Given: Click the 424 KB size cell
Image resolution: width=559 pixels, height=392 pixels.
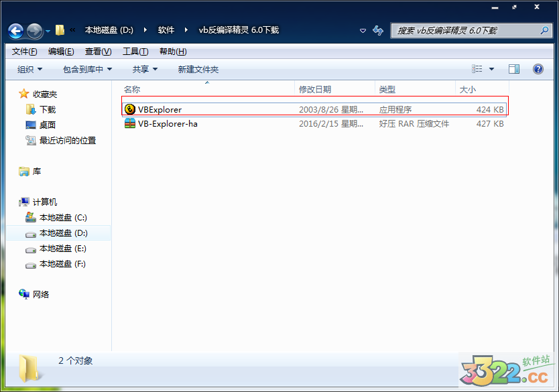Looking at the screenshot, I should pos(490,109).
